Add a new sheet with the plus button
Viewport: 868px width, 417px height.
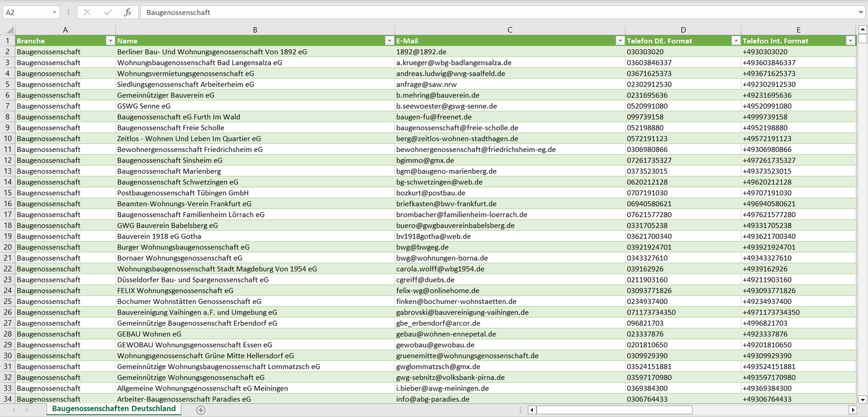(x=201, y=410)
